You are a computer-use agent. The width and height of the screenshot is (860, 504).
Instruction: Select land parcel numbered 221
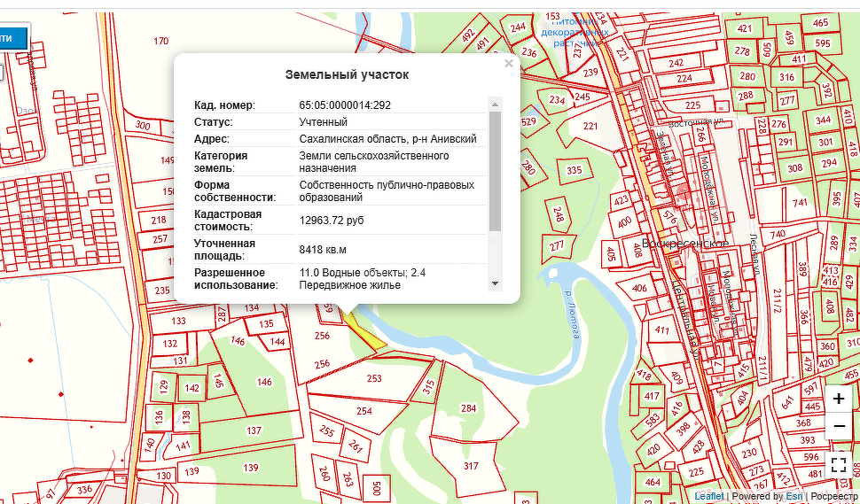click(x=590, y=127)
